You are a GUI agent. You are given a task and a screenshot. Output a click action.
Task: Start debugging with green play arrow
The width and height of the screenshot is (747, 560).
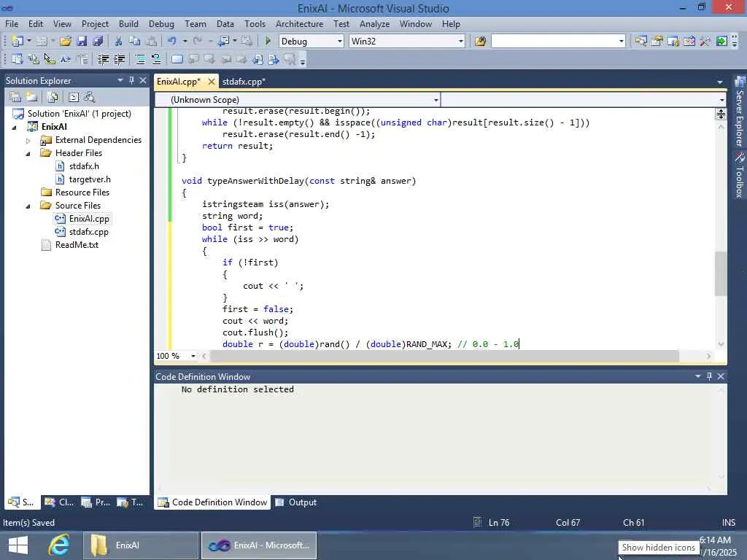pos(268,41)
